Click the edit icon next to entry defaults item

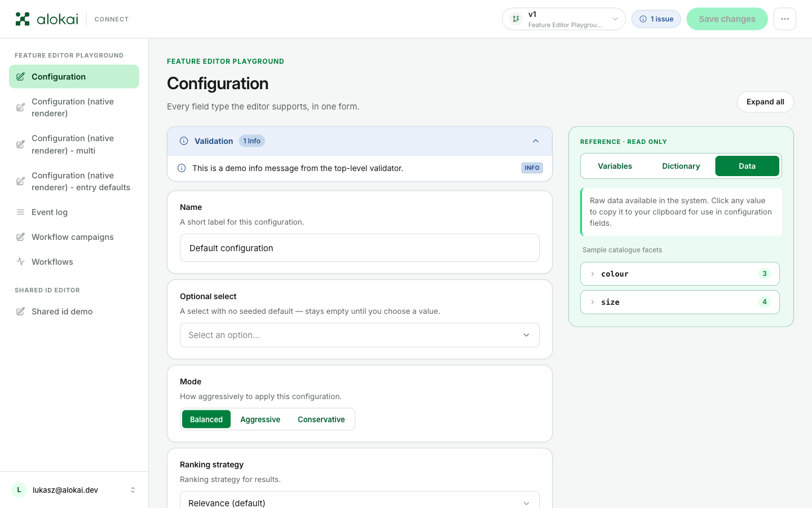click(x=20, y=181)
